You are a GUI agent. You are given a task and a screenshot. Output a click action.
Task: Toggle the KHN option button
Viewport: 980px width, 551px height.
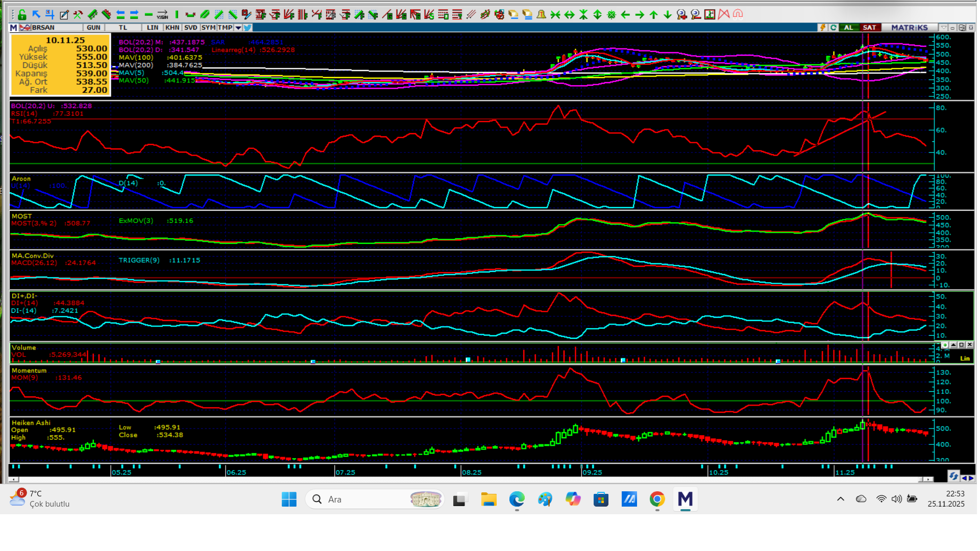(172, 28)
